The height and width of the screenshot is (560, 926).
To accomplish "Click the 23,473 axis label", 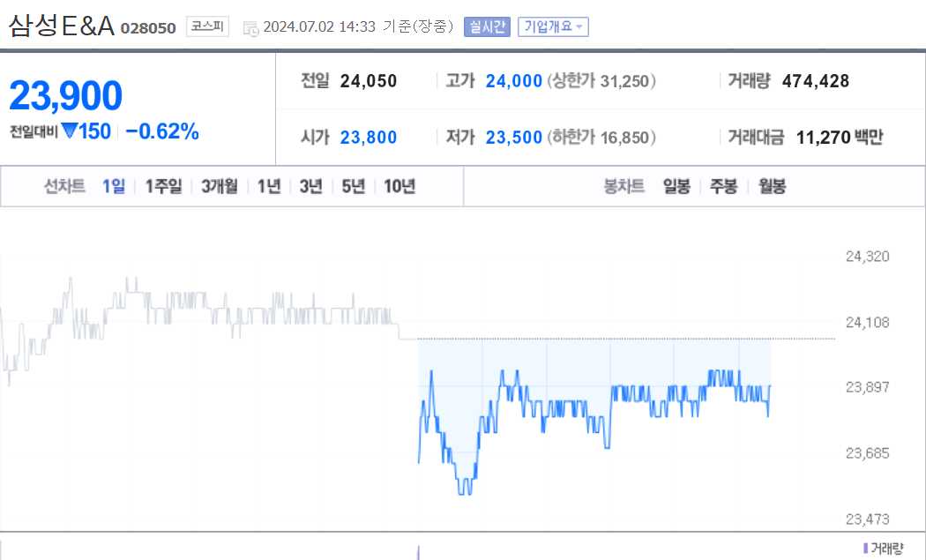I will click(868, 519).
